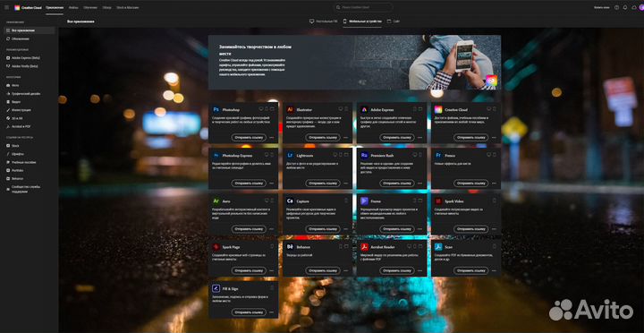Click the Spark Page app icon
This screenshot has height=333, width=644.
pyautogui.click(x=216, y=247)
